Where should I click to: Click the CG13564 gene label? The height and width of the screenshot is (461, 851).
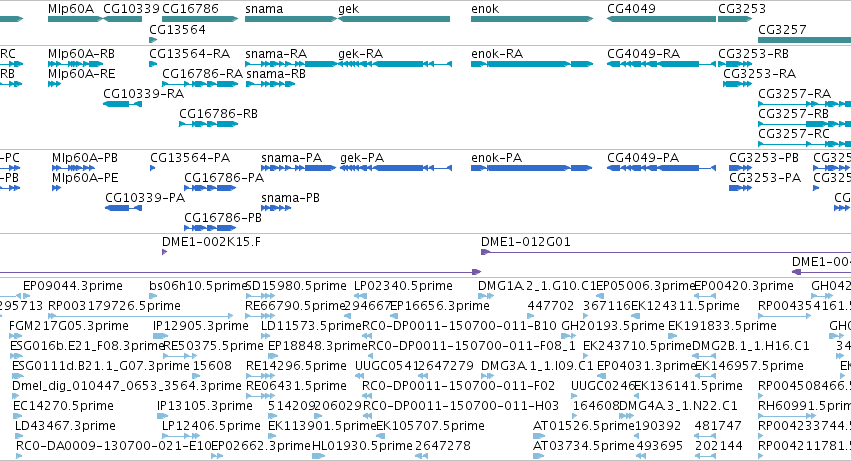[x=177, y=29]
